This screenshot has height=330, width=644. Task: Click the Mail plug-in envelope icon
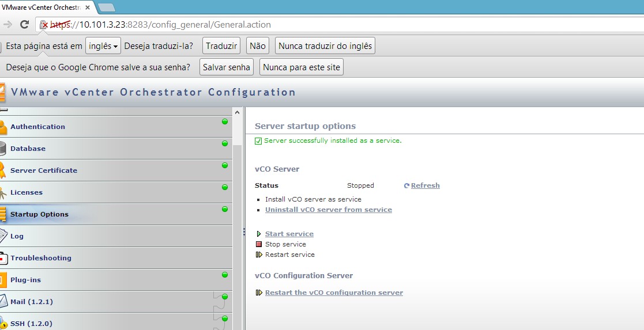coord(3,302)
